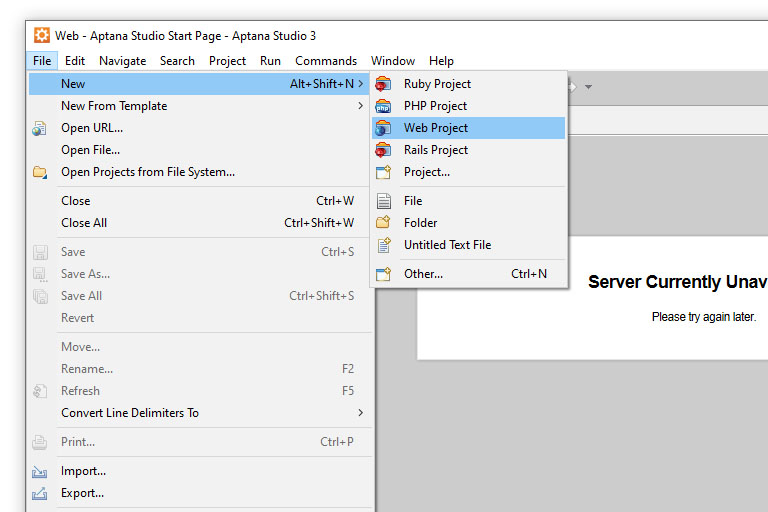Click the Rails Project icon
Screen dimensions: 768x512
click(383, 150)
